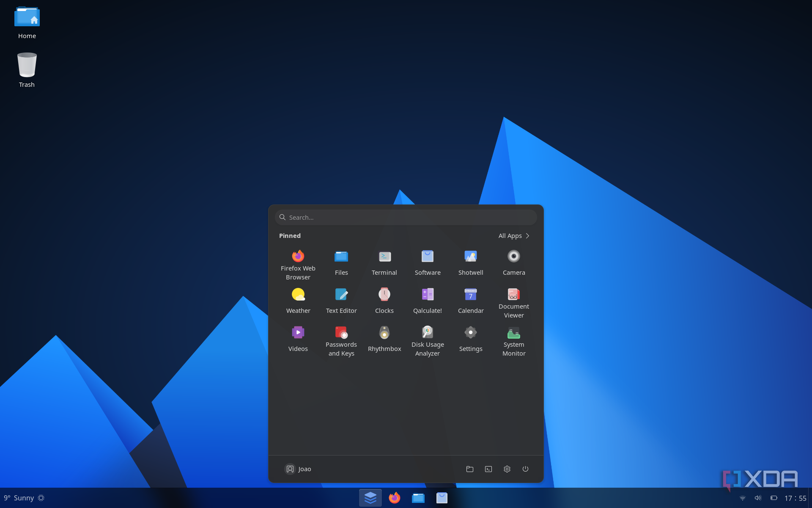The image size is (812, 508).
Task: Open the Camera app
Action: (x=514, y=262)
